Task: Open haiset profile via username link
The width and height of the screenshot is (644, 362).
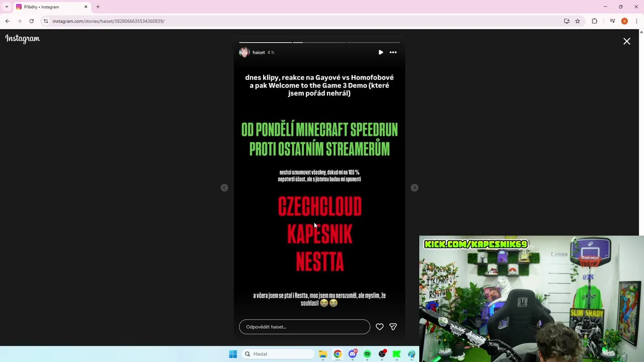Action: pyautogui.click(x=259, y=52)
